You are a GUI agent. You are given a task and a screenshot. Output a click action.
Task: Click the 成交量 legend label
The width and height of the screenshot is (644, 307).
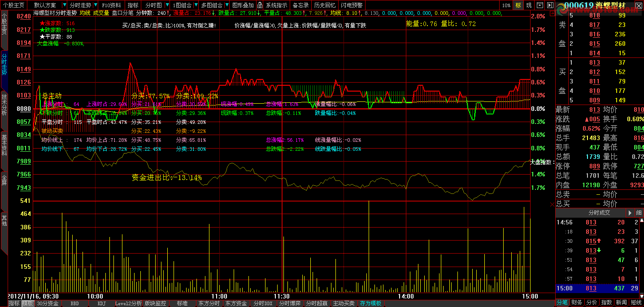pos(101,13)
